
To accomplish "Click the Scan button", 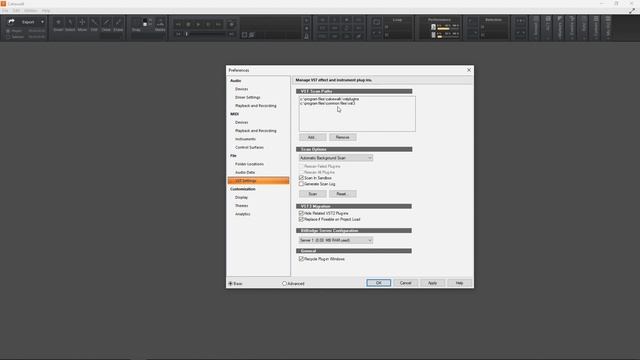I will (313, 194).
